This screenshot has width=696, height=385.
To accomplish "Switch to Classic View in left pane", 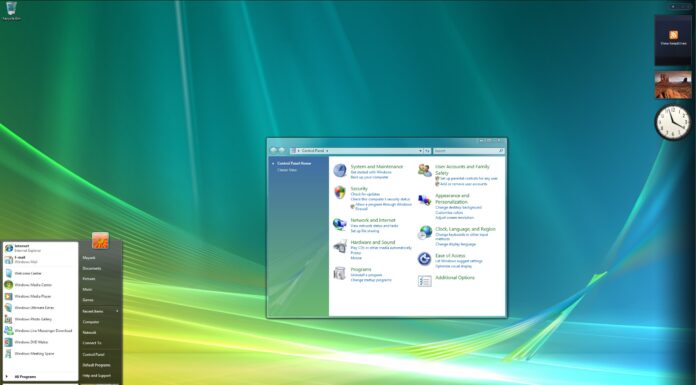I will [x=287, y=170].
